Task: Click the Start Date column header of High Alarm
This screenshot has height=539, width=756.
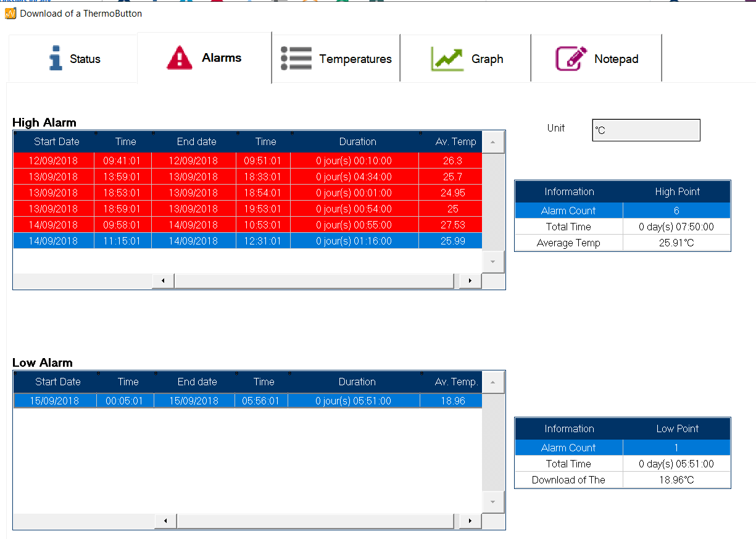Action: pos(56,141)
